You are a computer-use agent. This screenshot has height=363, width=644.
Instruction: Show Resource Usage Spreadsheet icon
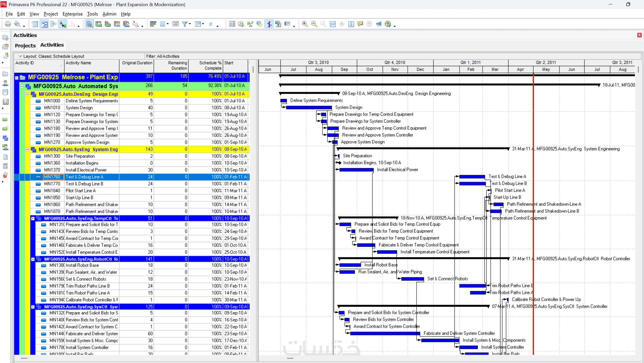(117, 24)
